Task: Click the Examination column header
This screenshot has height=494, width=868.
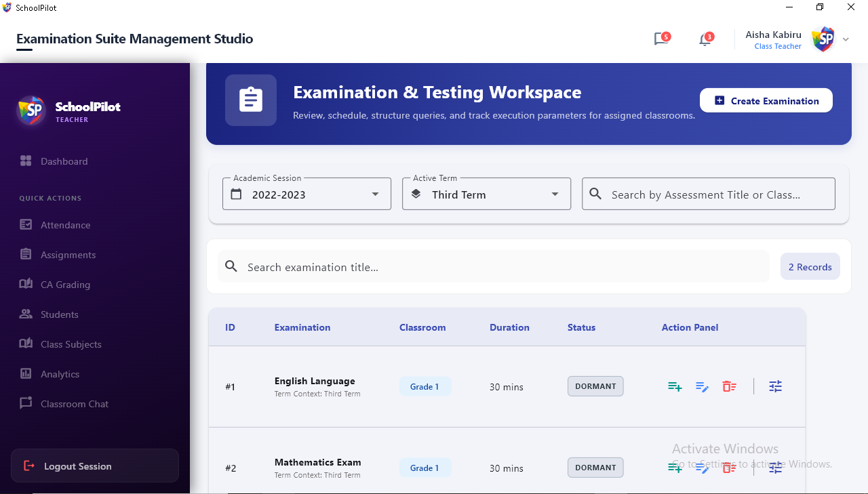Action: (302, 327)
